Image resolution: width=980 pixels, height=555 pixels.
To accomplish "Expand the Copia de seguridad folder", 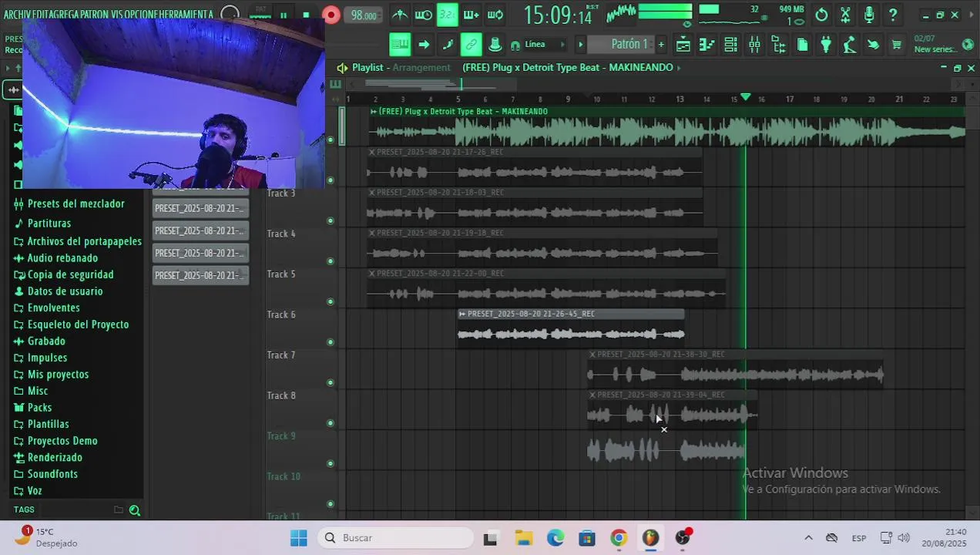I will pyautogui.click(x=63, y=274).
